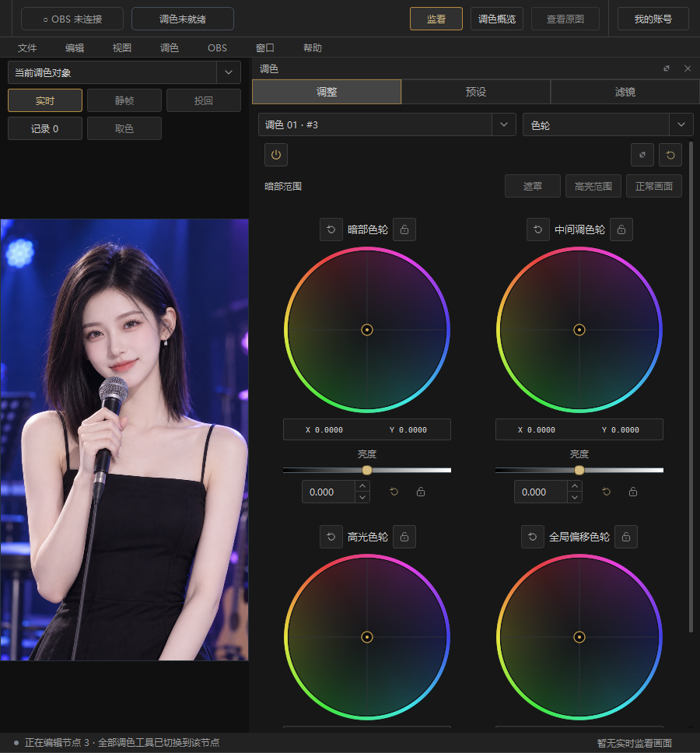Open the 当前调色对象 dropdown
The height and width of the screenshot is (753, 700).
click(x=124, y=72)
